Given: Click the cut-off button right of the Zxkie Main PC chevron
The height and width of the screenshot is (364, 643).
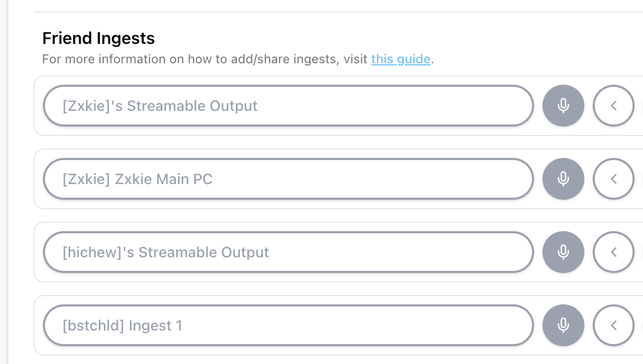Looking at the screenshot, I should tap(641, 179).
